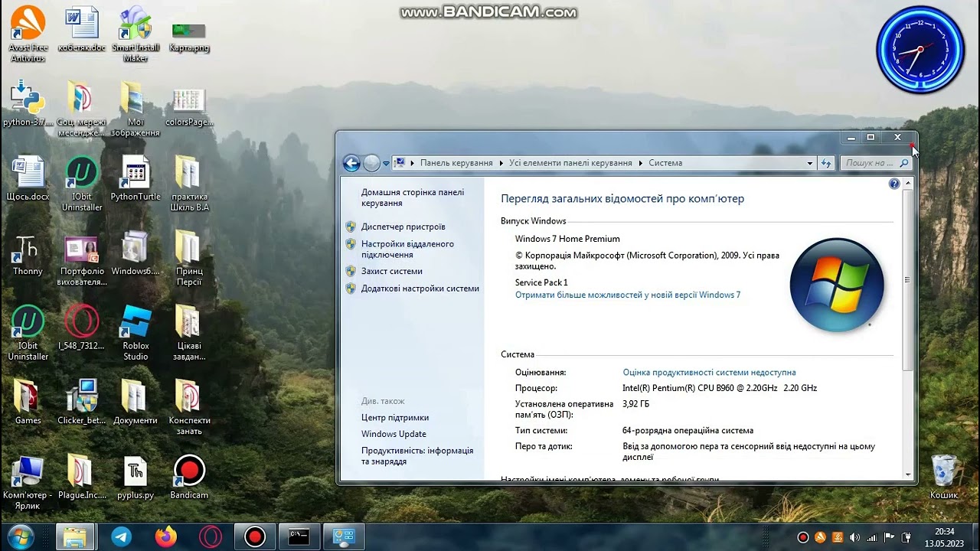Go back with the System window back arrow
Image resolution: width=980 pixels, height=551 pixels.
pos(351,162)
